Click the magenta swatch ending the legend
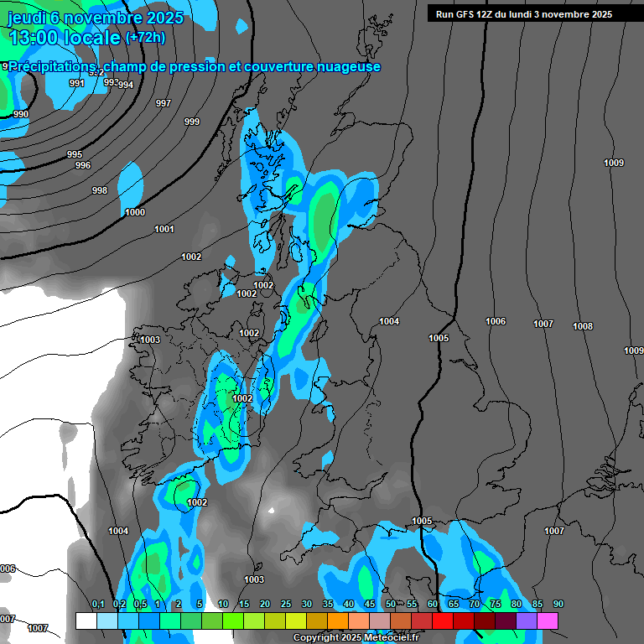Viewport: 644px width, 644px height. coord(548,621)
